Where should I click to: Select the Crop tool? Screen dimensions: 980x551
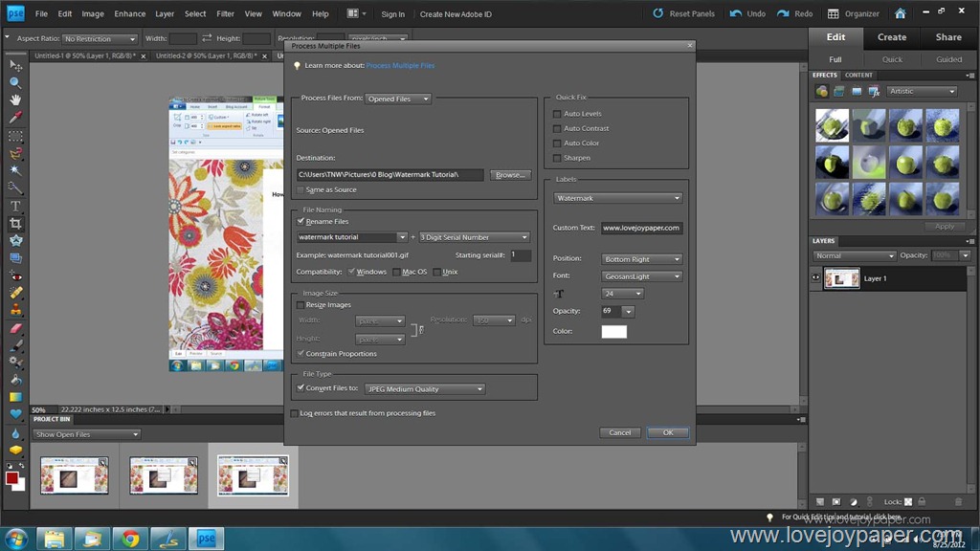(x=15, y=223)
